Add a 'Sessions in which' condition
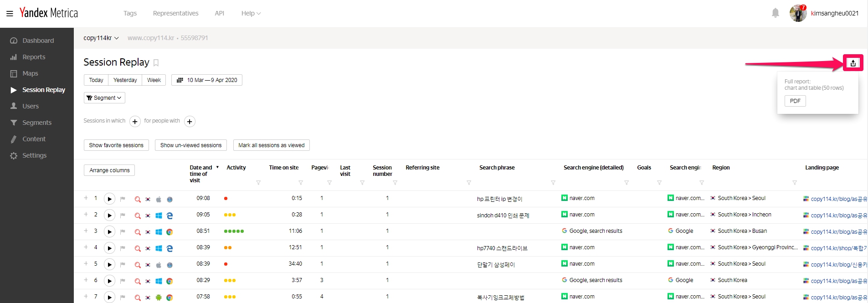868x303 pixels. 135,122
